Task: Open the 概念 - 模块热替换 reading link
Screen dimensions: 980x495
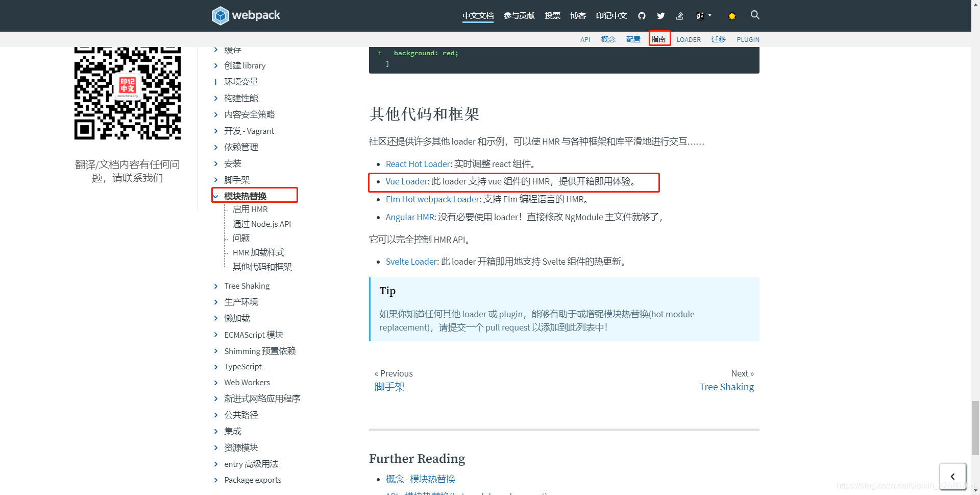Action: (420, 479)
